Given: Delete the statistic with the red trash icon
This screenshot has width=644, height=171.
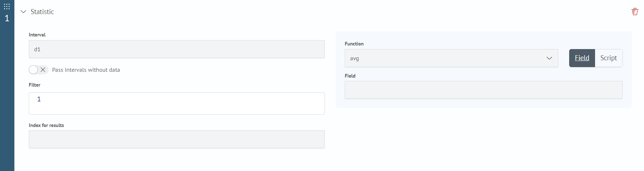Looking at the screenshot, I should coord(635,12).
